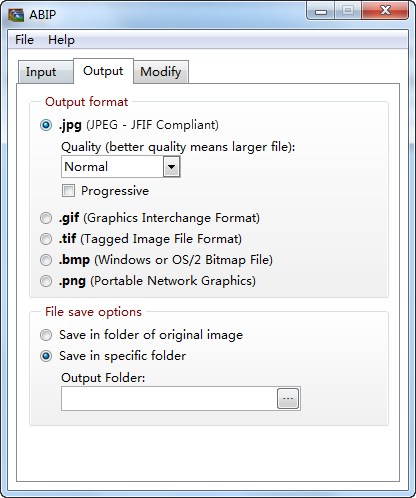Screen dimensions: 416x498
Task: Choose .tif Tagged Image File Format
Action: [x=46, y=239]
